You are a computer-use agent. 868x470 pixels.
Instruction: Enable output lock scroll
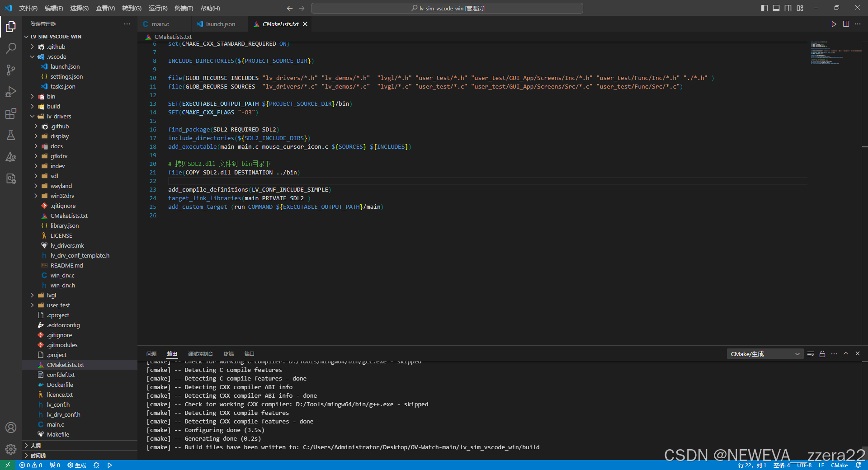822,354
